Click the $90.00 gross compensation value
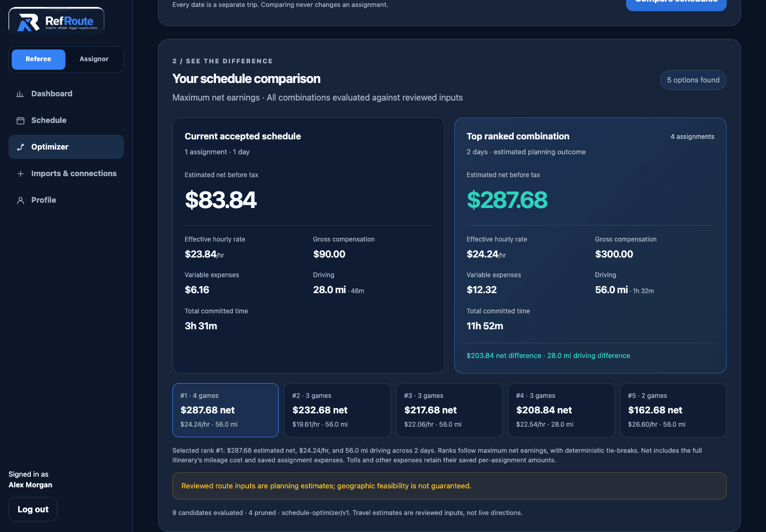 [x=329, y=254]
